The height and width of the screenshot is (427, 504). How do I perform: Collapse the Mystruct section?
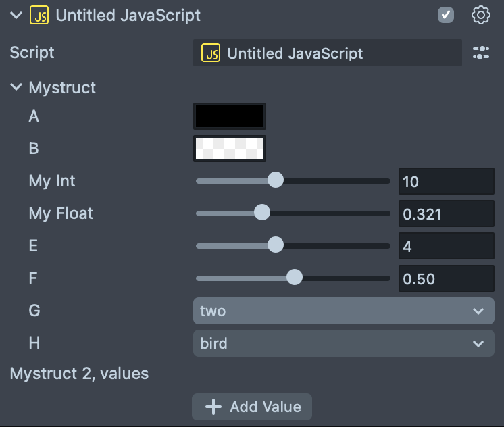pos(16,87)
